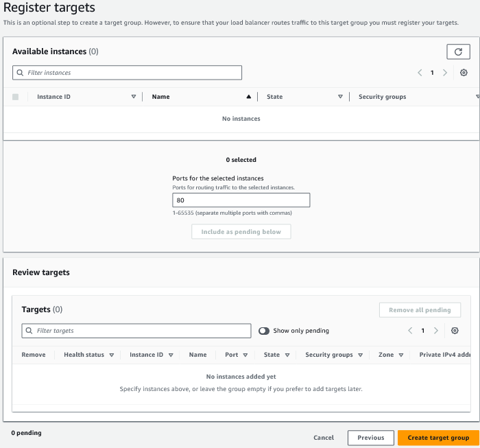Viewport: 480px width, 448px height.
Task: Click the Filter targets search field
Action: coord(136,331)
